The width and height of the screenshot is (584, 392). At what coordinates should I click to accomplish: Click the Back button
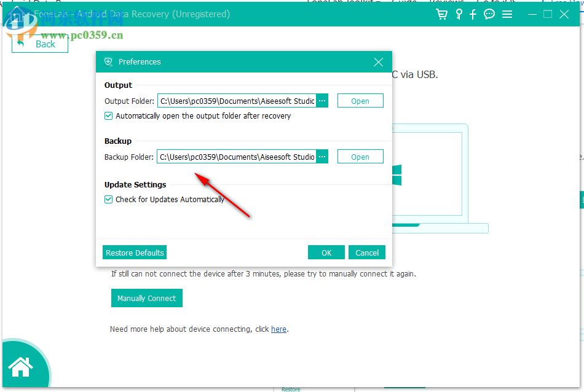[x=39, y=44]
